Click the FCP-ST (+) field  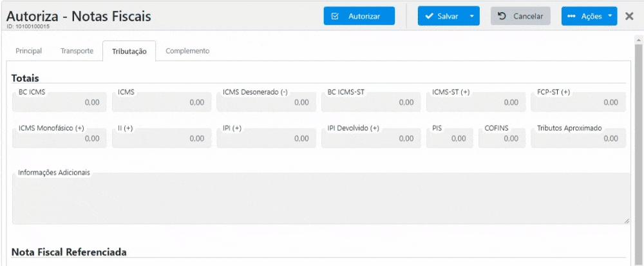[578, 102]
